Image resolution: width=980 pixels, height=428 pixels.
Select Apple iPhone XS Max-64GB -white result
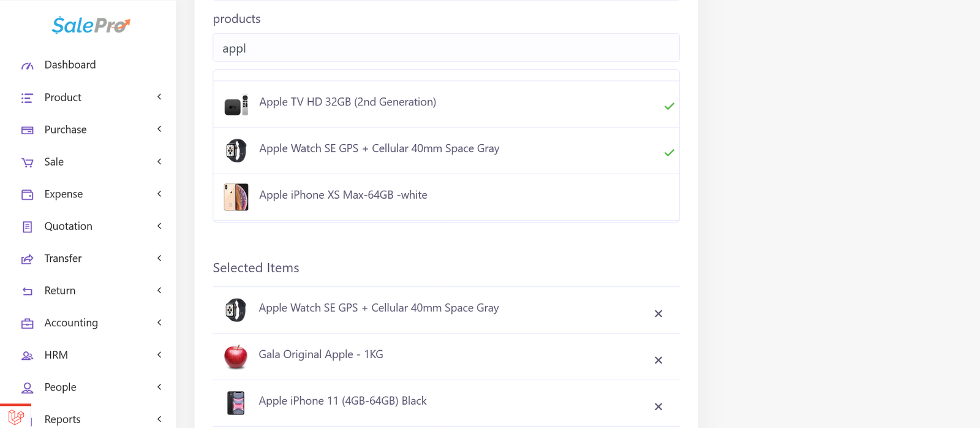point(343,195)
